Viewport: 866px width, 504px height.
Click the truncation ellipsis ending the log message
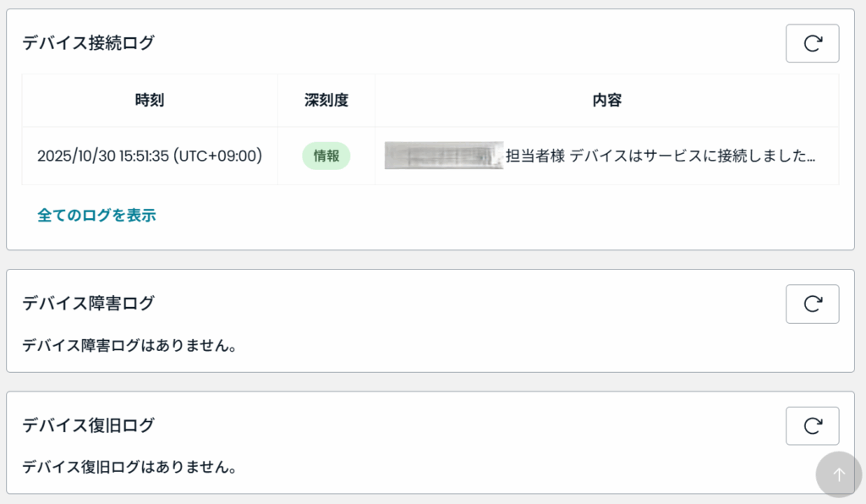[x=811, y=158]
